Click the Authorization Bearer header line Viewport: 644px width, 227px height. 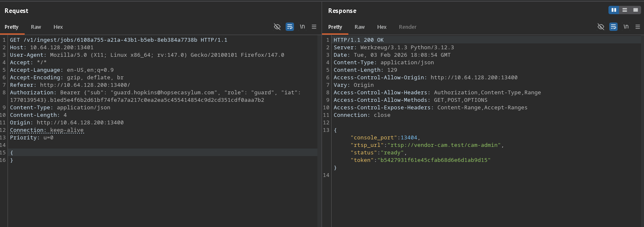point(155,93)
